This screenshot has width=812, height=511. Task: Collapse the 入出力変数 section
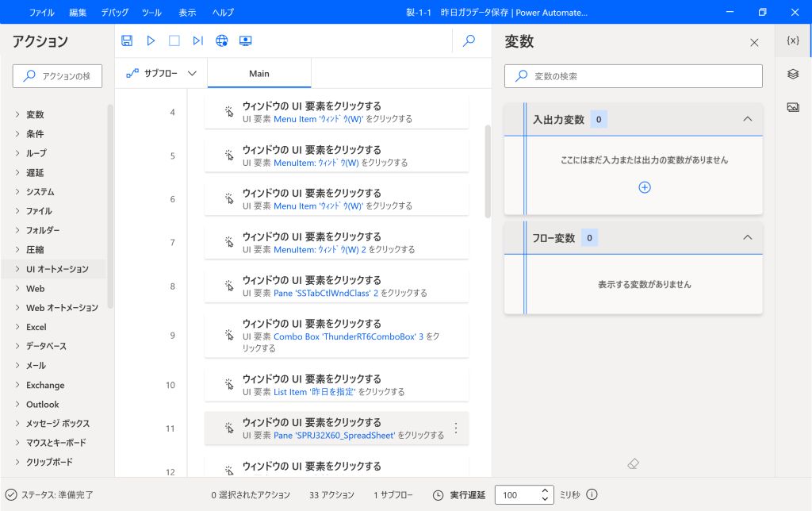(747, 119)
